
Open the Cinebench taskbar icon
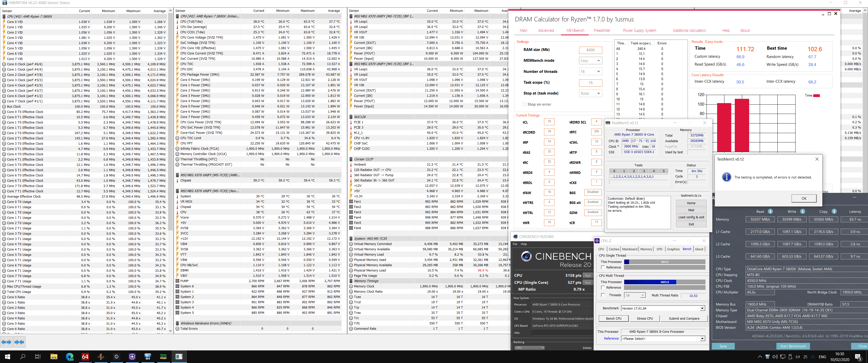(116, 357)
